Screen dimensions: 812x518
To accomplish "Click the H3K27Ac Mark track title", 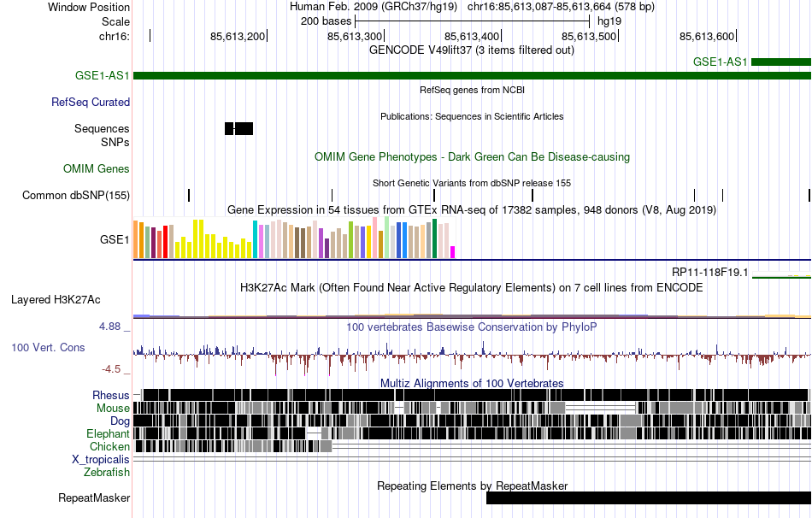I will 472,287.
